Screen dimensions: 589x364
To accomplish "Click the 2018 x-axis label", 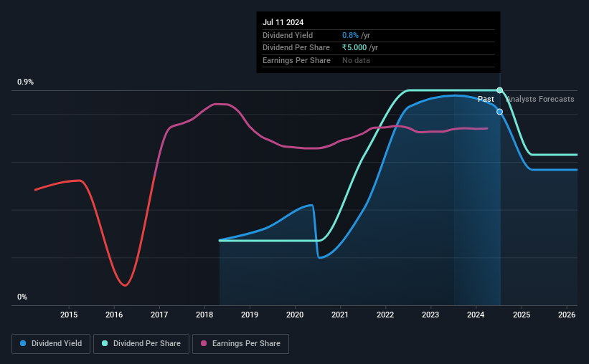I will [204, 315].
